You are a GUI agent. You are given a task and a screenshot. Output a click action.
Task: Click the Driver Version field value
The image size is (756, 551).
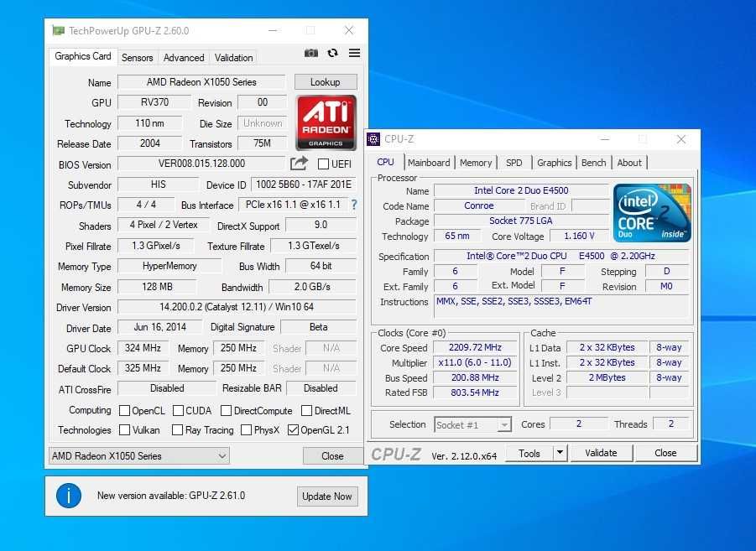point(237,307)
